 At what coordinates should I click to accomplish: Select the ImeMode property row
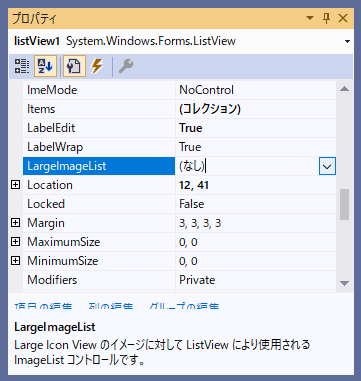click(179, 90)
